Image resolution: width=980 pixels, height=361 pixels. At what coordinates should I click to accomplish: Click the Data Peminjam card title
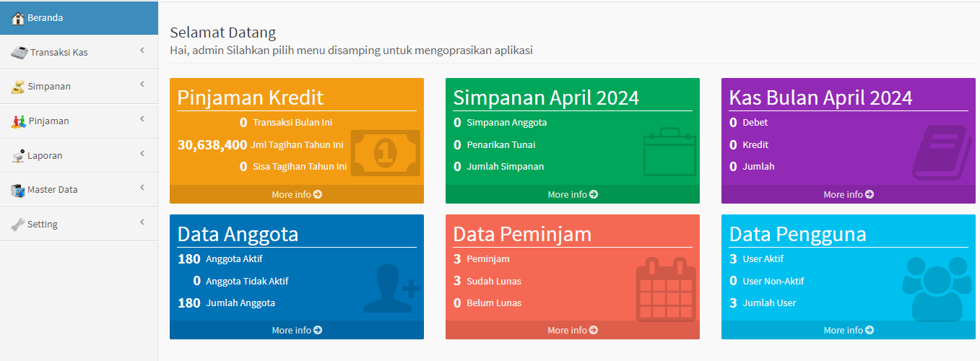pyautogui.click(x=522, y=234)
